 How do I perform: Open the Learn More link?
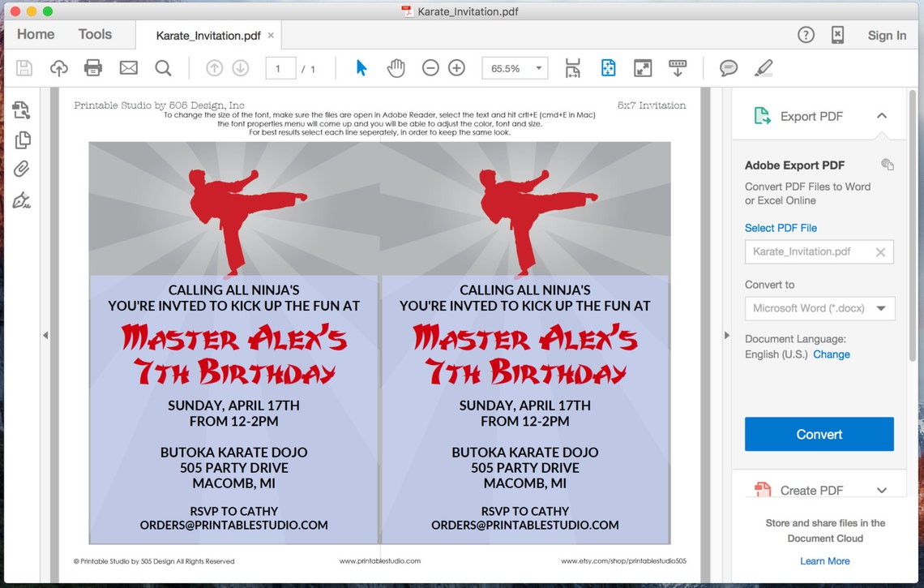pyautogui.click(x=824, y=560)
